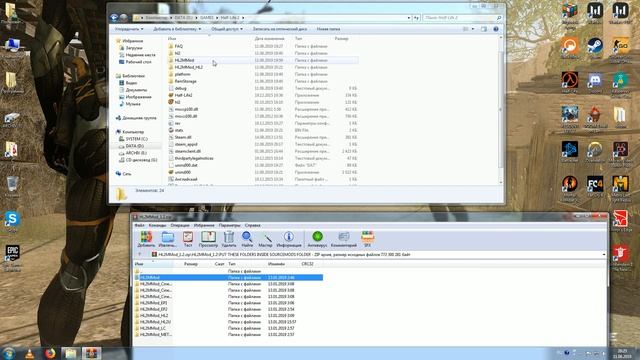Switch to the WinRAR taskbar button

pyautogui.click(x=91, y=353)
